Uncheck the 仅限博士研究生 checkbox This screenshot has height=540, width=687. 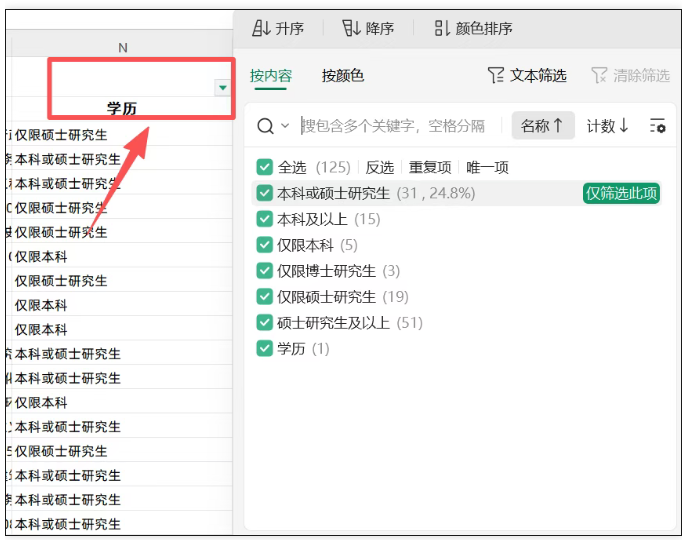coord(265,271)
